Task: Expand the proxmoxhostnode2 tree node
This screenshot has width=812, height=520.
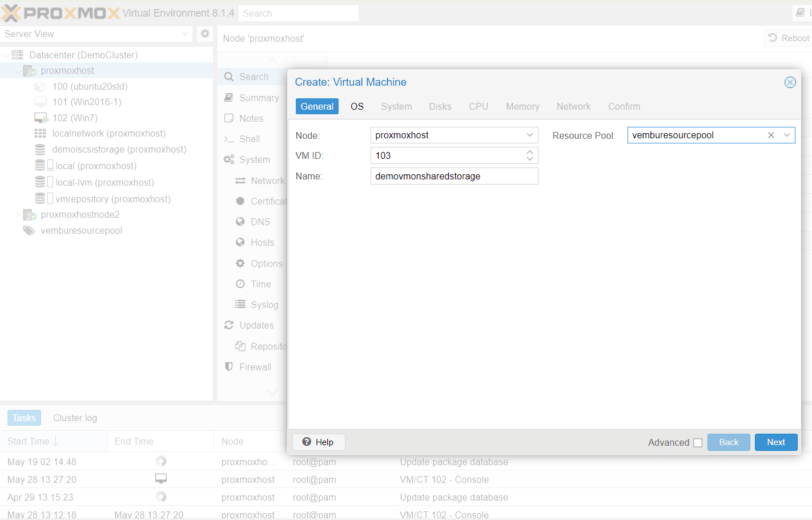Action: (x=18, y=215)
